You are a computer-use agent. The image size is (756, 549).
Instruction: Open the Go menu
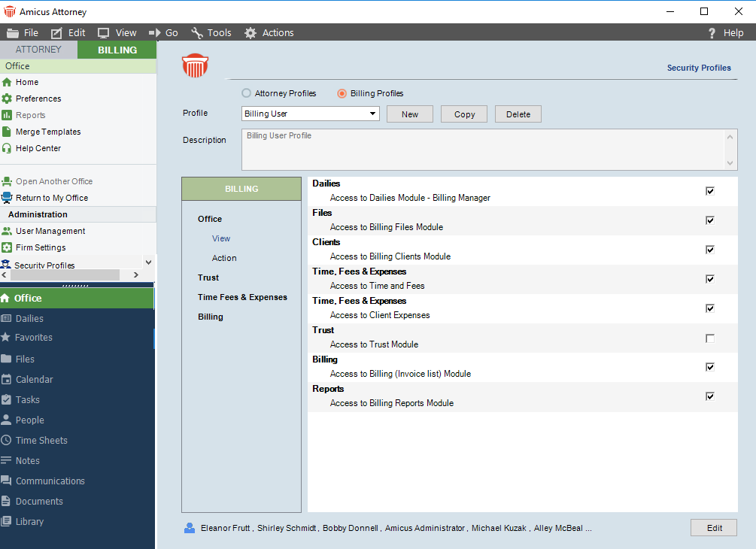pyautogui.click(x=163, y=33)
